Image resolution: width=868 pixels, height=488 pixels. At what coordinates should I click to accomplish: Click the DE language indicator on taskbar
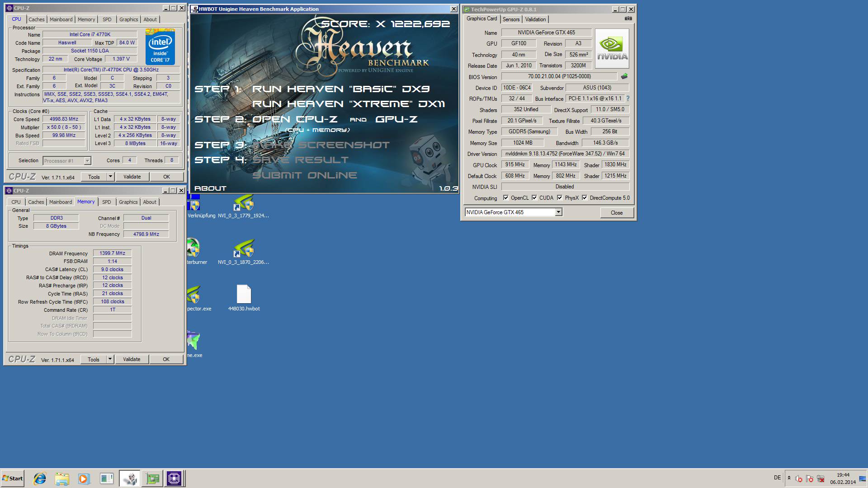pos(777,478)
